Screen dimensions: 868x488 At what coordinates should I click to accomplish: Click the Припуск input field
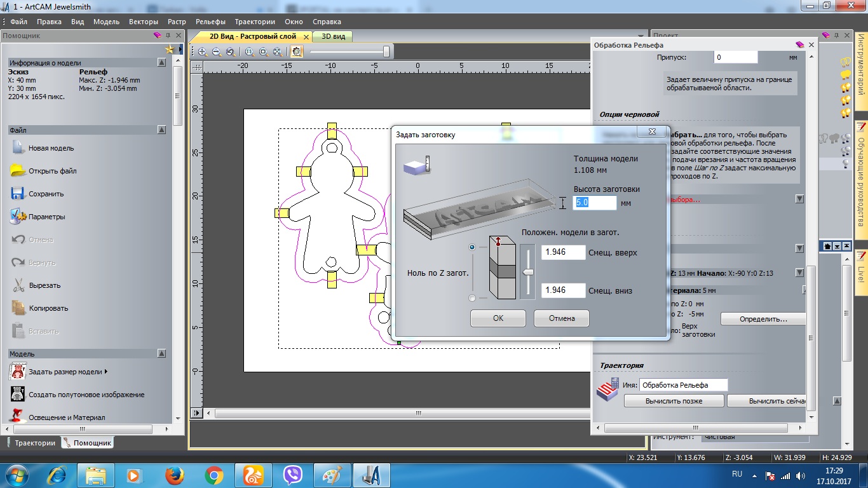pos(735,57)
